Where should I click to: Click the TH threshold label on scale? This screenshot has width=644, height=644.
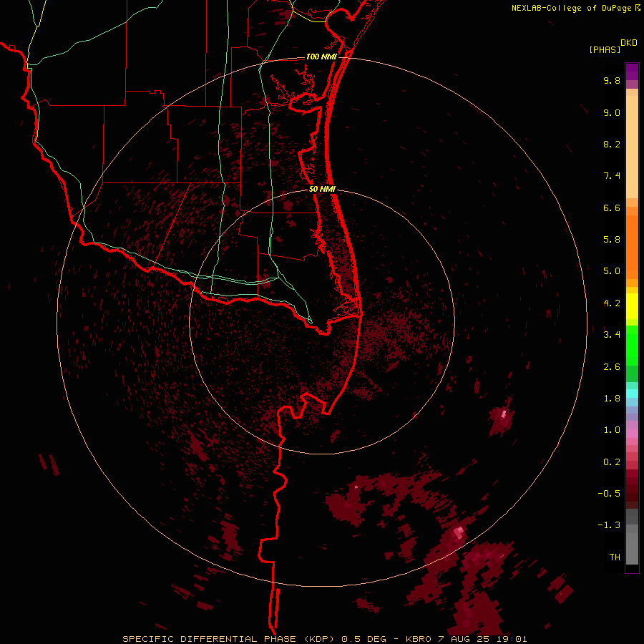615,557
